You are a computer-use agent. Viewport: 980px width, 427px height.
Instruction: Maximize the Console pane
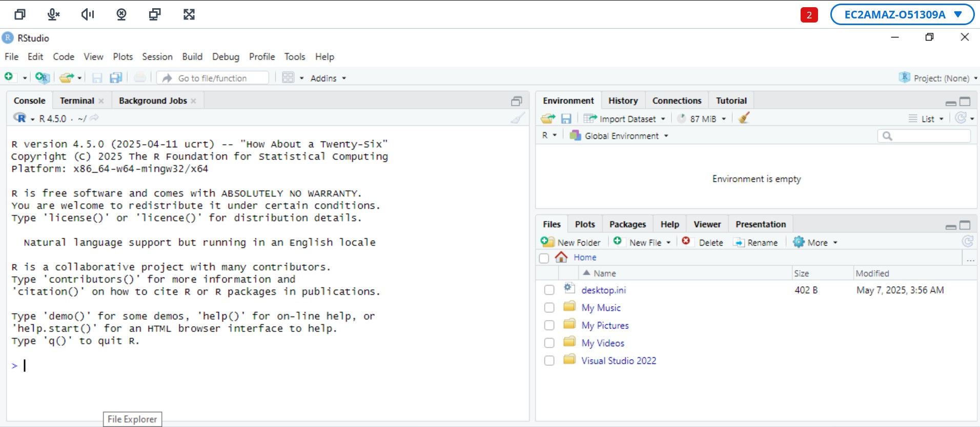(x=516, y=101)
